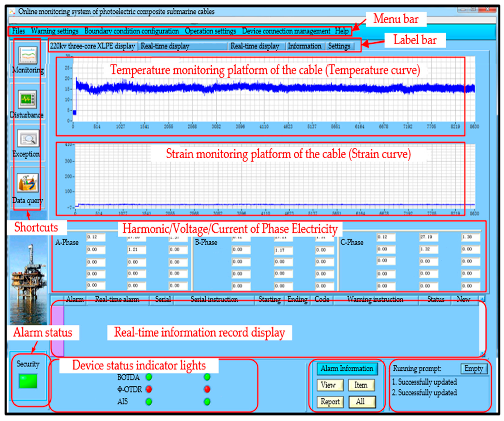Open Boundary condition configuration menu

click(x=132, y=31)
